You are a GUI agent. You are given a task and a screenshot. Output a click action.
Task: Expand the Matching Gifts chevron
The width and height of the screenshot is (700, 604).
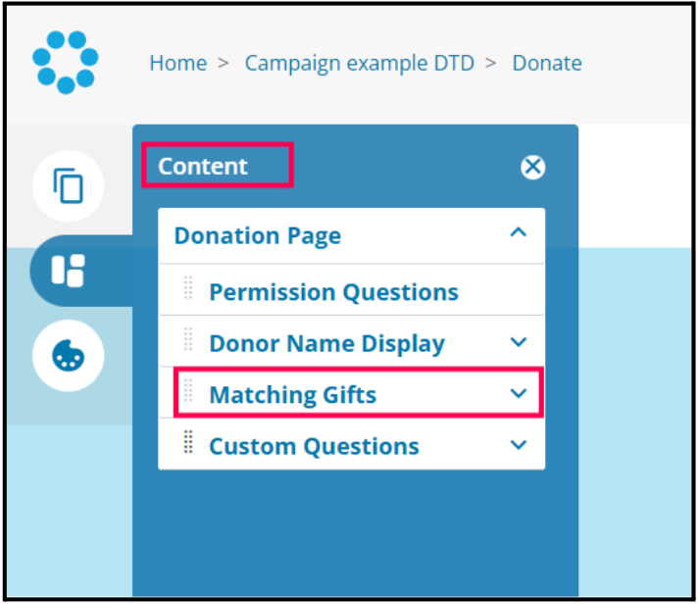click(x=519, y=393)
